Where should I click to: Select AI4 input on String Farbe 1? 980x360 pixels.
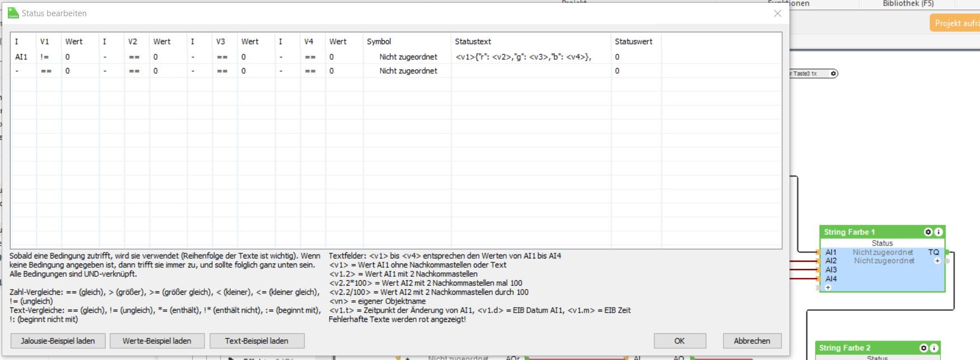pos(831,279)
